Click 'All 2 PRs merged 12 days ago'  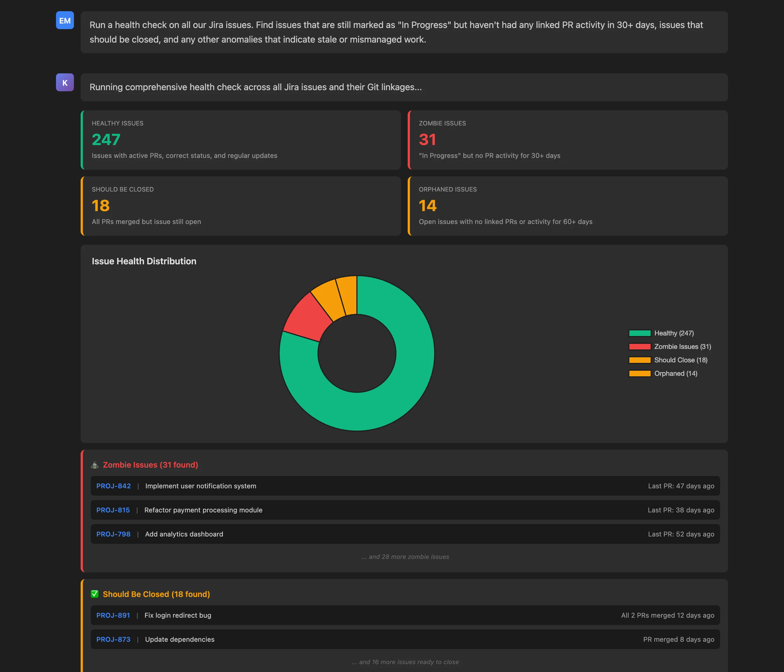(668, 615)
